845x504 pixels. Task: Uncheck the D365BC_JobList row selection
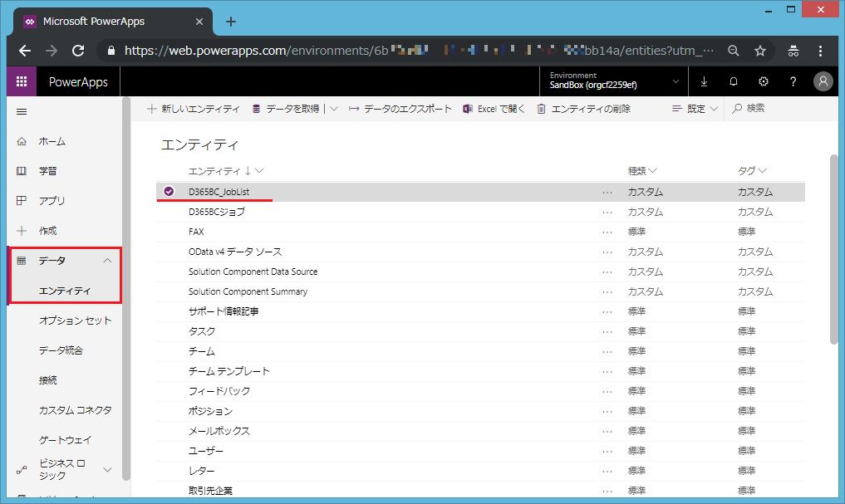pyautogui.click(x=169, y=191)
